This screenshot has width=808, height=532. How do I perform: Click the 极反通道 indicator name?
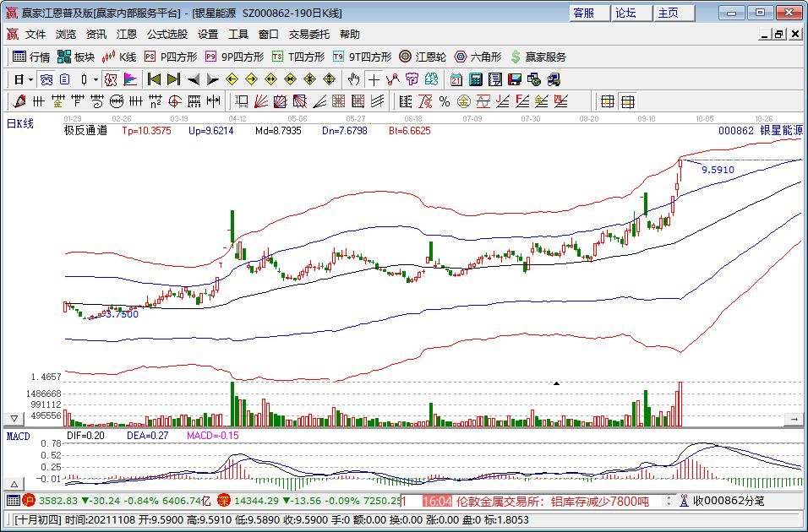pyautogui.click(x=85, y=131)
